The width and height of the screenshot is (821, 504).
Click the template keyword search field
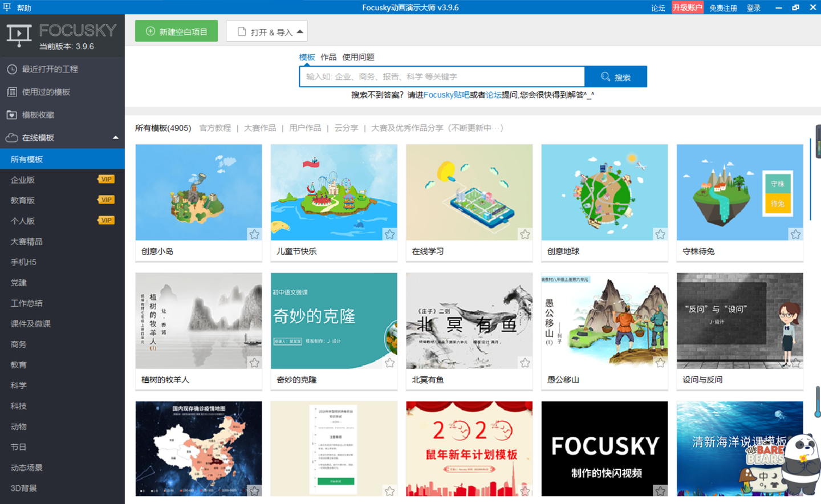tap(442, 76)
